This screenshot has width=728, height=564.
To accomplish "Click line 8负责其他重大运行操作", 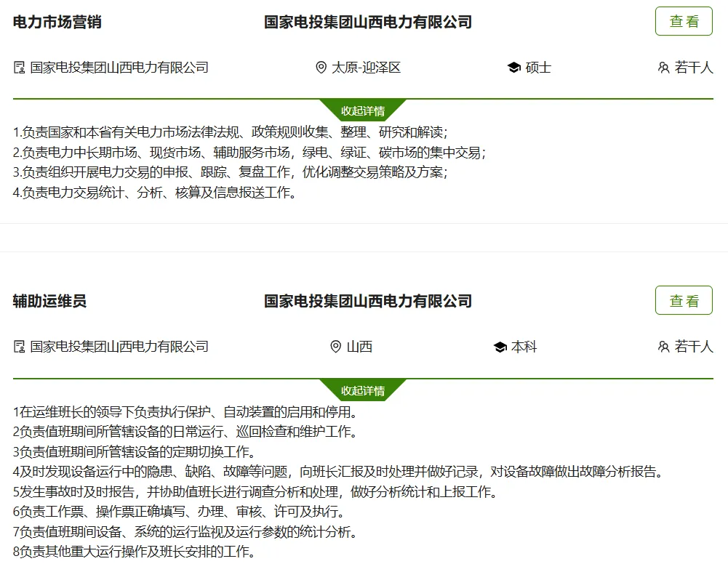I will click(x=134, y=552).
